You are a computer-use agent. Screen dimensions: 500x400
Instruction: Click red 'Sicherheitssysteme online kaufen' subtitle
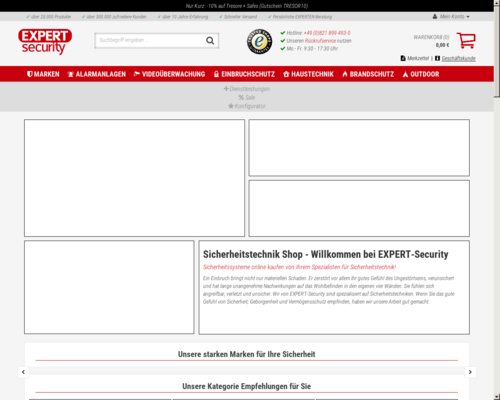coord(299,267)
